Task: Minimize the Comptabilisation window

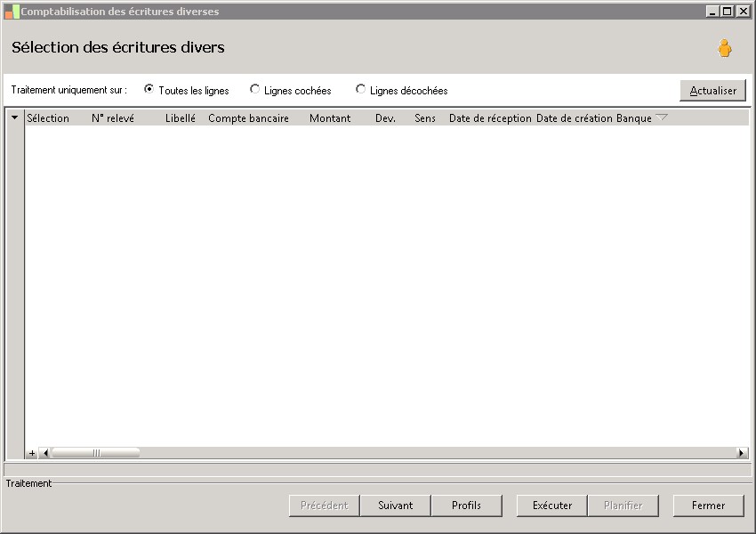Action: point(712,11)
